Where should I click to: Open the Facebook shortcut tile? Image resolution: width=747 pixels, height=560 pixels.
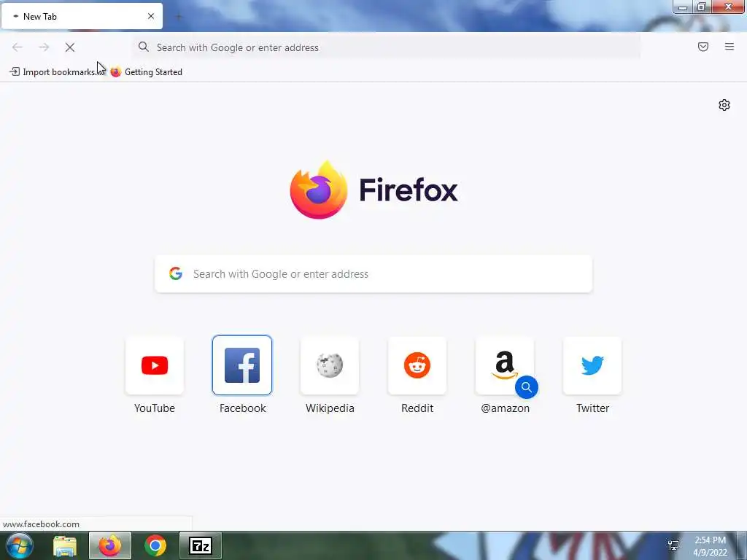click(242, 365)
